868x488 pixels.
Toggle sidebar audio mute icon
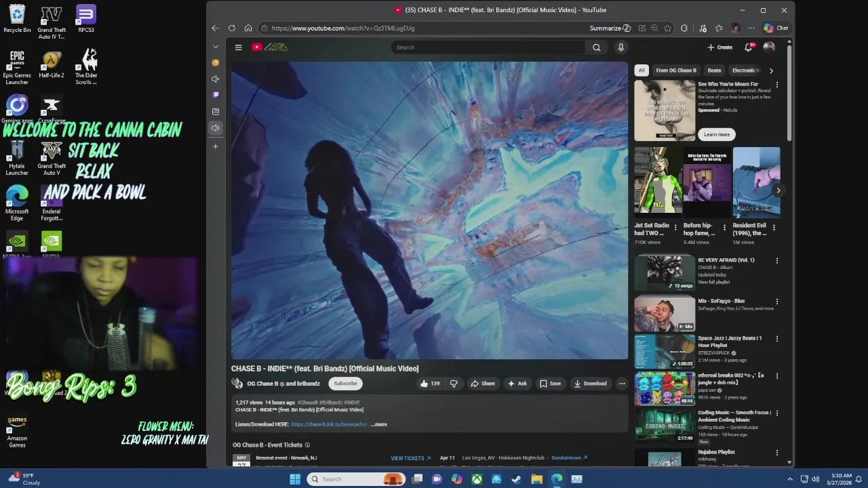click(216, 79)
